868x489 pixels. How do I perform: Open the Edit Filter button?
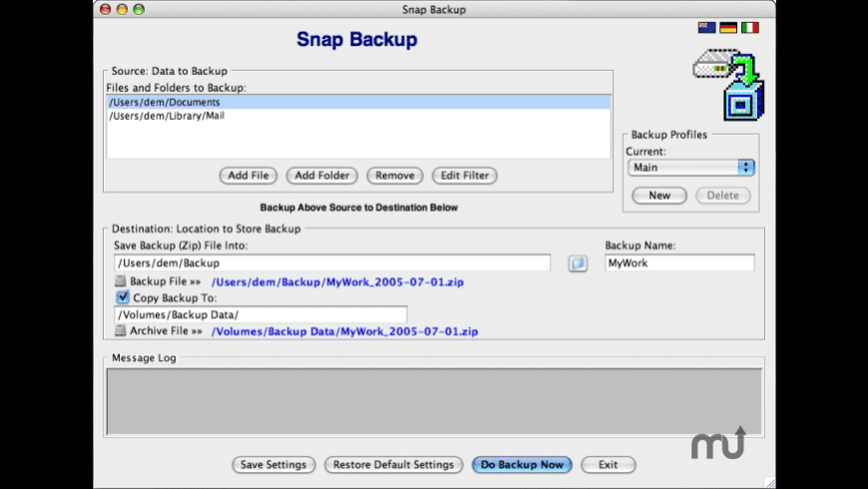click(x=465, y=176)
